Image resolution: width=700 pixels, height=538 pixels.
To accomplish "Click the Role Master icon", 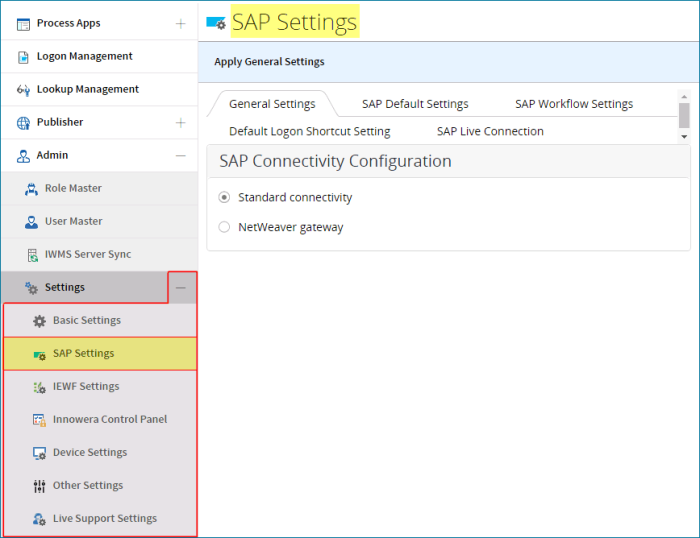I will coord(31,189).
